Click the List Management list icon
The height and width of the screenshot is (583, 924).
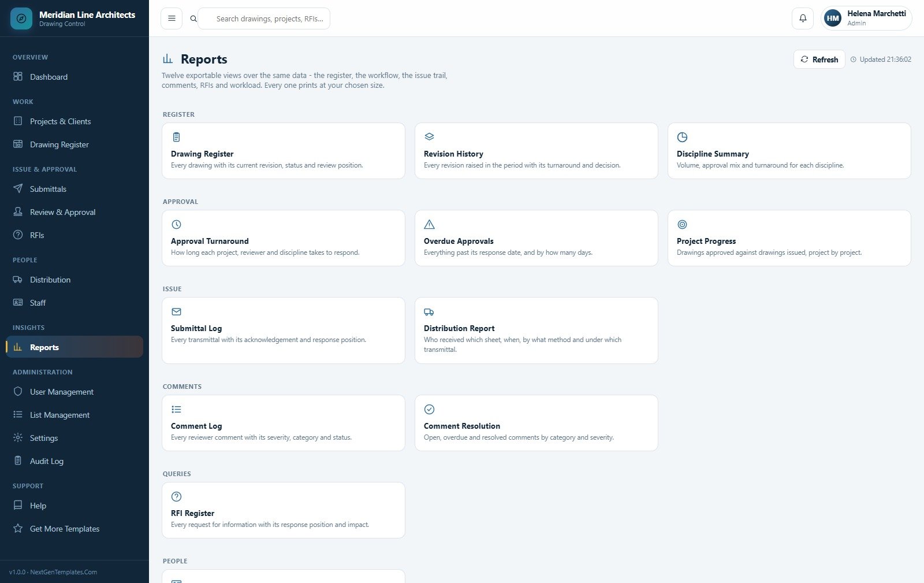click(x=18, y=414)
